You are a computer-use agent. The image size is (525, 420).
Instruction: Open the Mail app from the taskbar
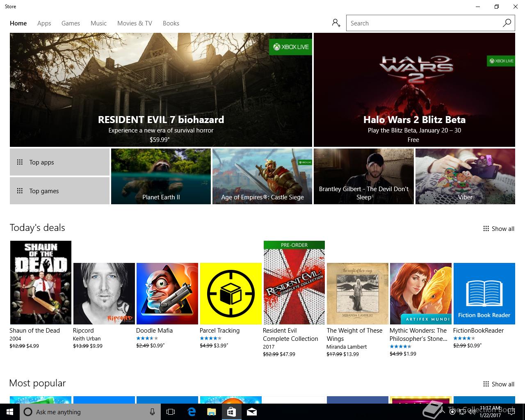(252, 412)
